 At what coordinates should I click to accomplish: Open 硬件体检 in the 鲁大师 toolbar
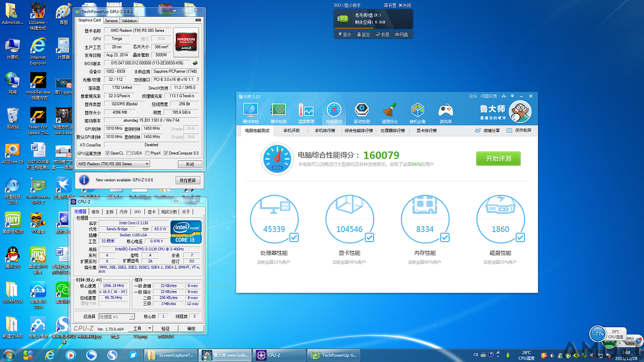(250, 113)
